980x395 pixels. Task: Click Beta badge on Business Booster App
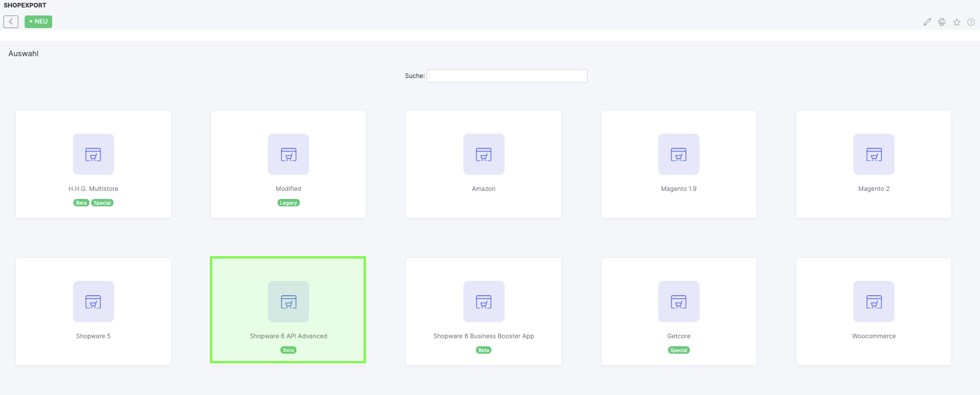pyautogui.click(x=484, y=350)
